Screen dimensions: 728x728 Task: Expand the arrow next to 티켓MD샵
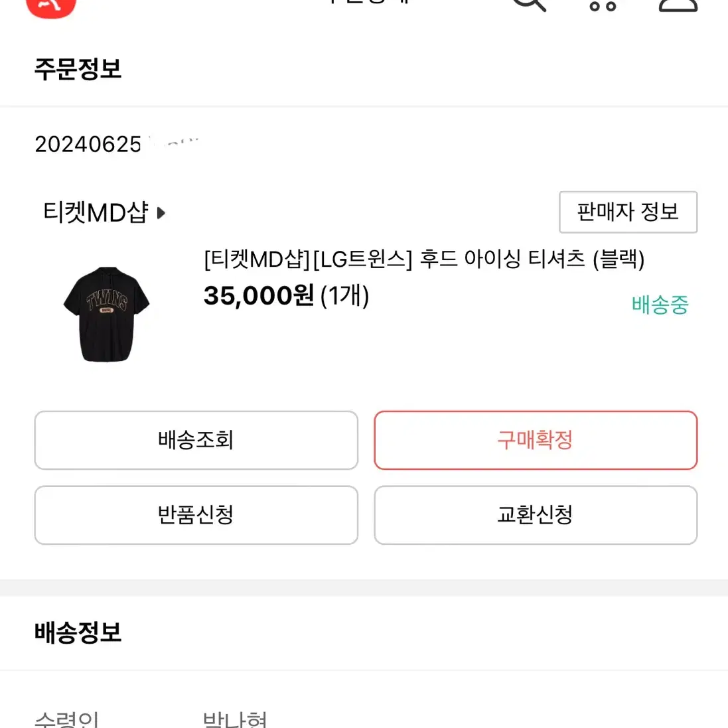[161, 213]
